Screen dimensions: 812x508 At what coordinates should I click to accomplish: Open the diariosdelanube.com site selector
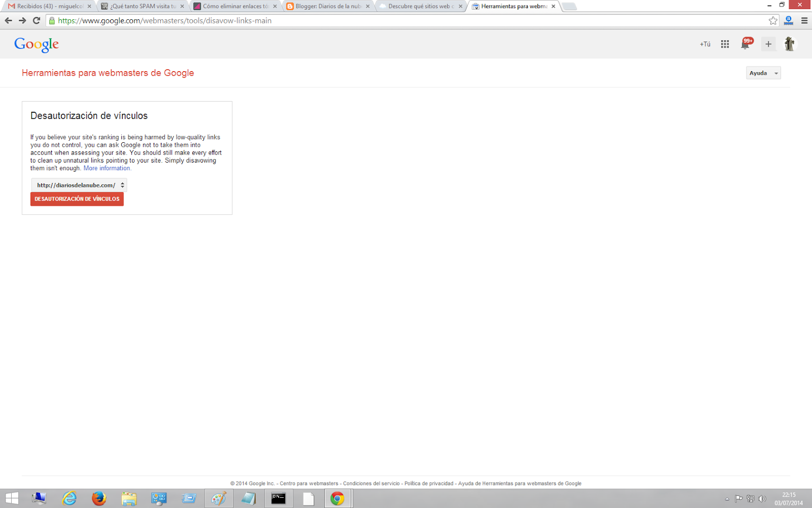tap(79, 185)
